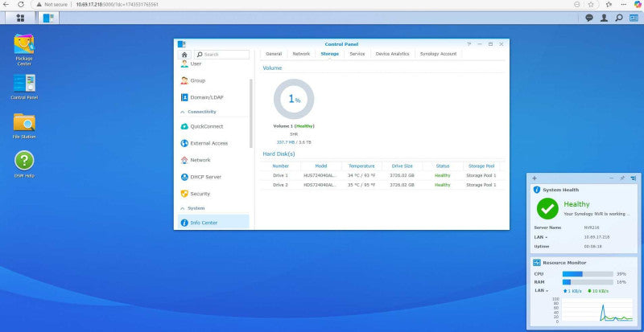This screenshot has width=644, height=332.
Task: Open the DSM Main Menu grid button
Action: coord(20,18)
